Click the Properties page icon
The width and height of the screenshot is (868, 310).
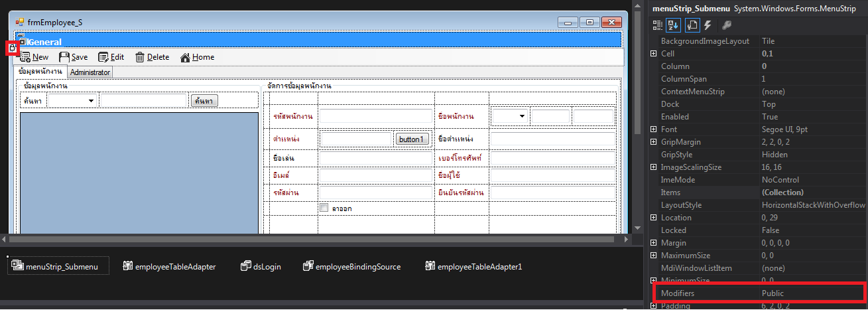click(692, 25)
